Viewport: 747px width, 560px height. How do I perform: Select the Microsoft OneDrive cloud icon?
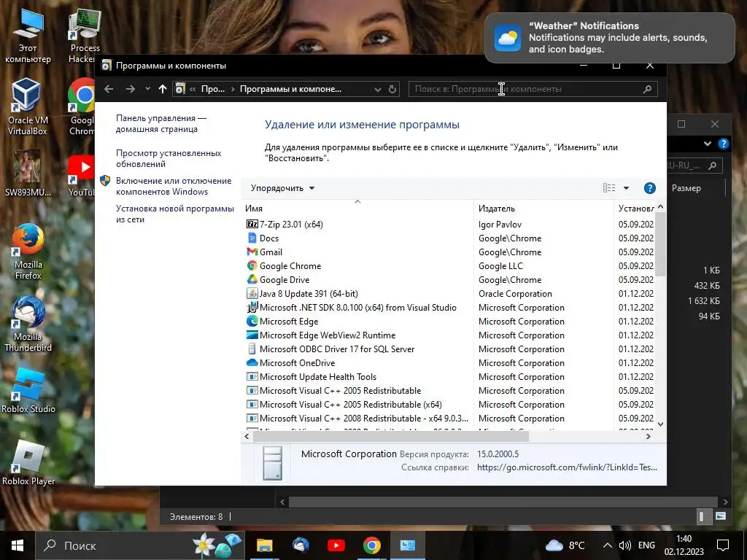(252, 362)
